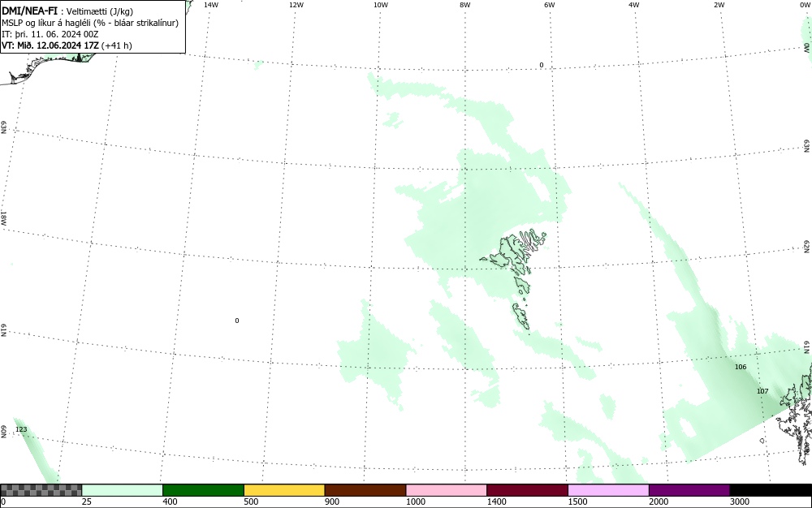Screen dimensions: 812x508
Task: Click the light purple 1500-2000 legend swatch
Action: coord(608,490)
